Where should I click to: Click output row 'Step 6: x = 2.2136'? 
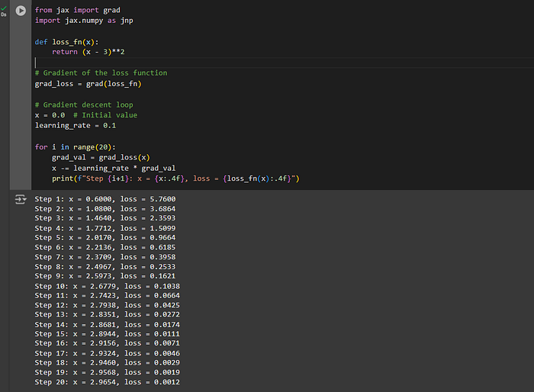[105, 247]
